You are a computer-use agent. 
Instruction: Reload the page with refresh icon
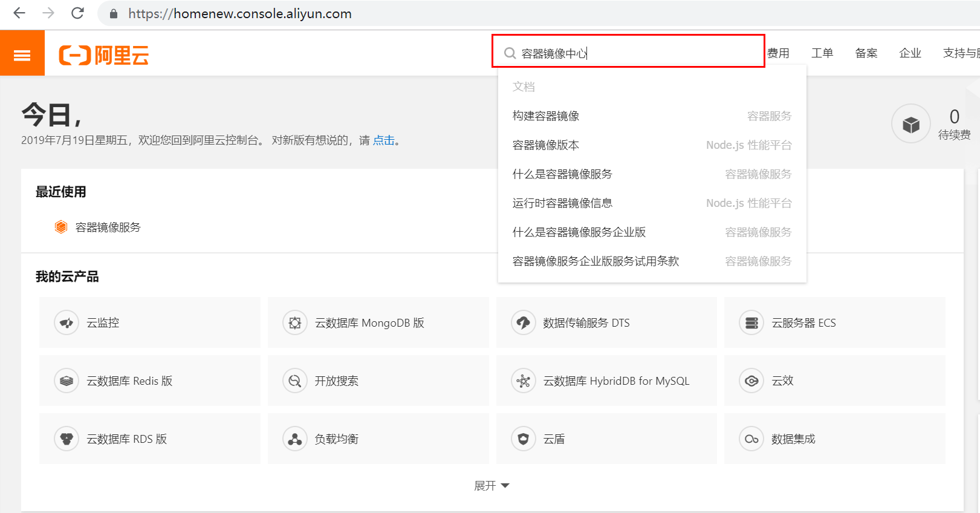click(x=77, y=13)
